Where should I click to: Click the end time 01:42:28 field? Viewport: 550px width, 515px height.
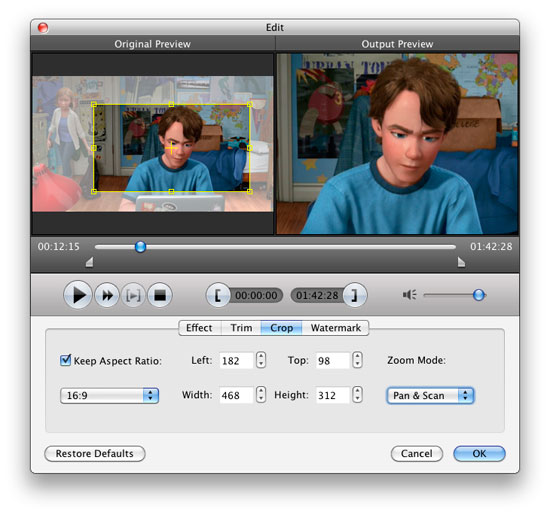(317, 295)
